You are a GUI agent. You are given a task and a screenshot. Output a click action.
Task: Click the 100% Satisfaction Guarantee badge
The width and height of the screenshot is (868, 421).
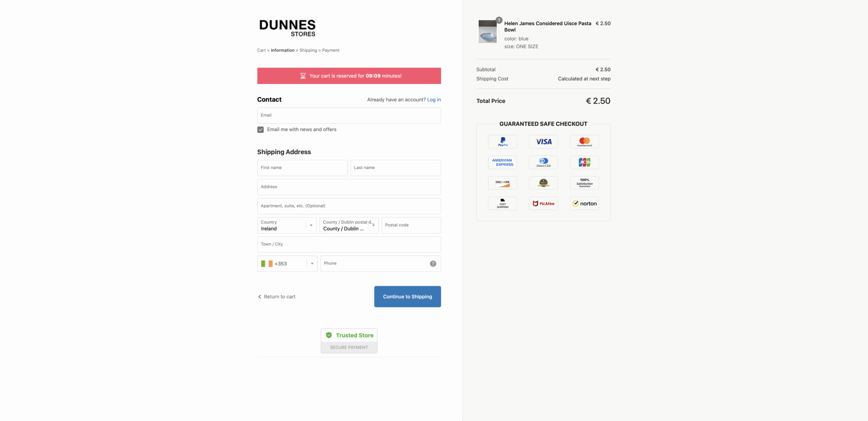(x=585, y=183)
